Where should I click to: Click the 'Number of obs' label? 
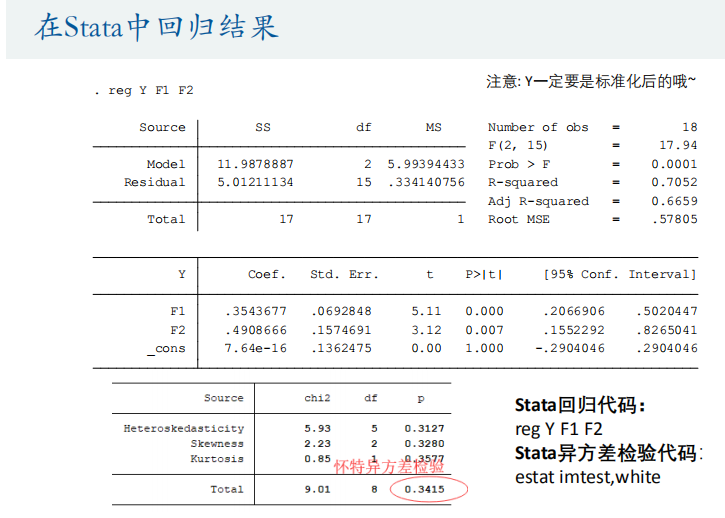[x=538, y=127]
